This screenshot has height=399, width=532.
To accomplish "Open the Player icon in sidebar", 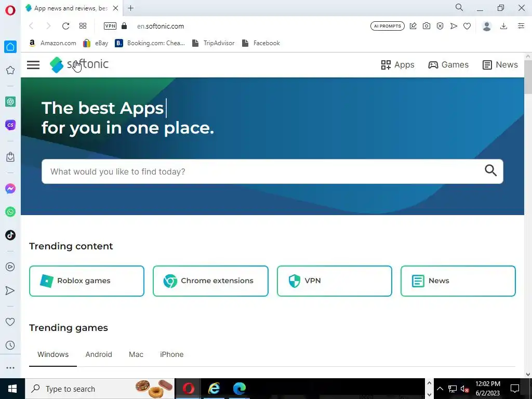I will point(10,267).
